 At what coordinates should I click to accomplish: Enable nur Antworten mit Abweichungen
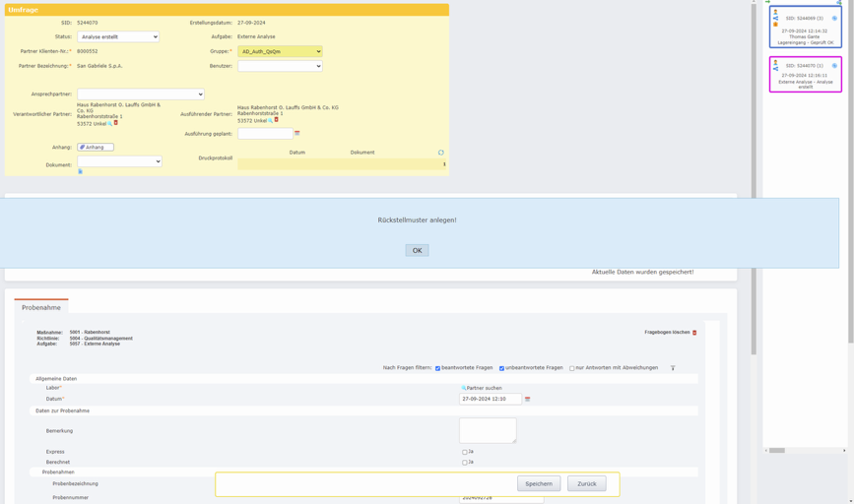tap(572, 368)
